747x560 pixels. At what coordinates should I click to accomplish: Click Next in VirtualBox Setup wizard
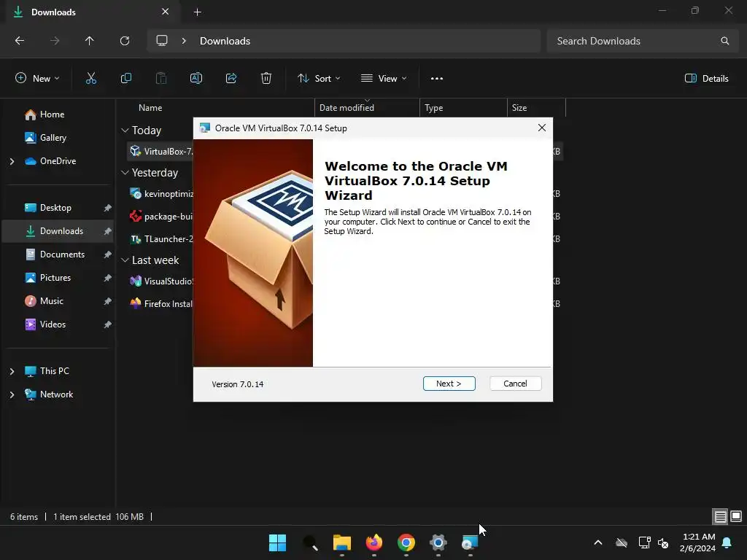coord(449,384)
